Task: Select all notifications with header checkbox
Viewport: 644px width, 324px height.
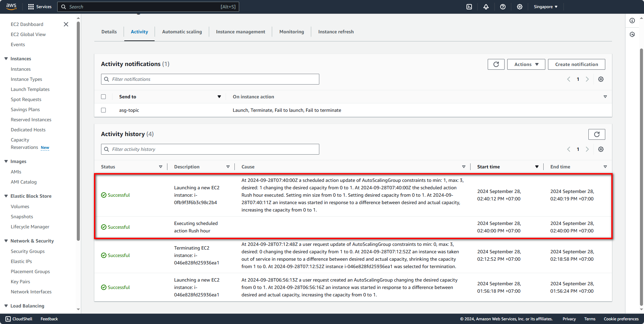Action: coord(103,97)
